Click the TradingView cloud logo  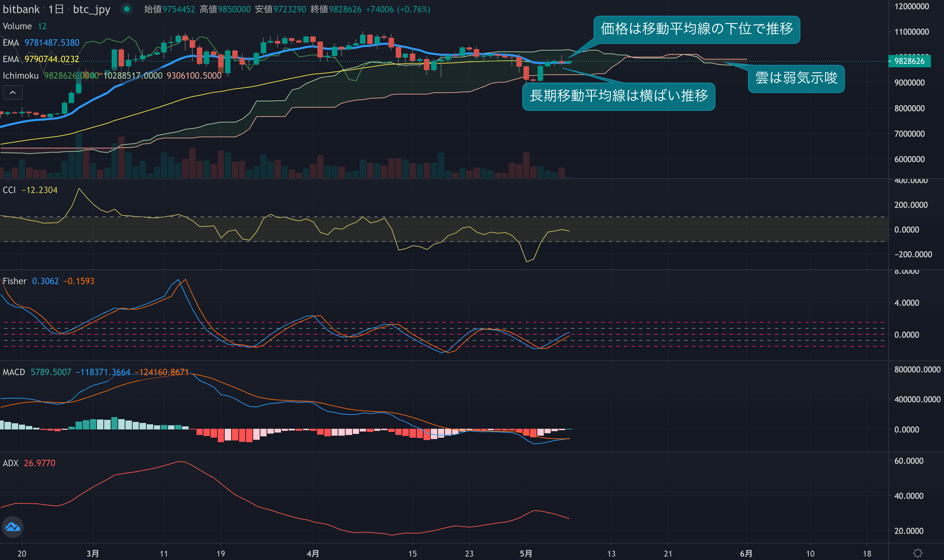click(13, 527)
